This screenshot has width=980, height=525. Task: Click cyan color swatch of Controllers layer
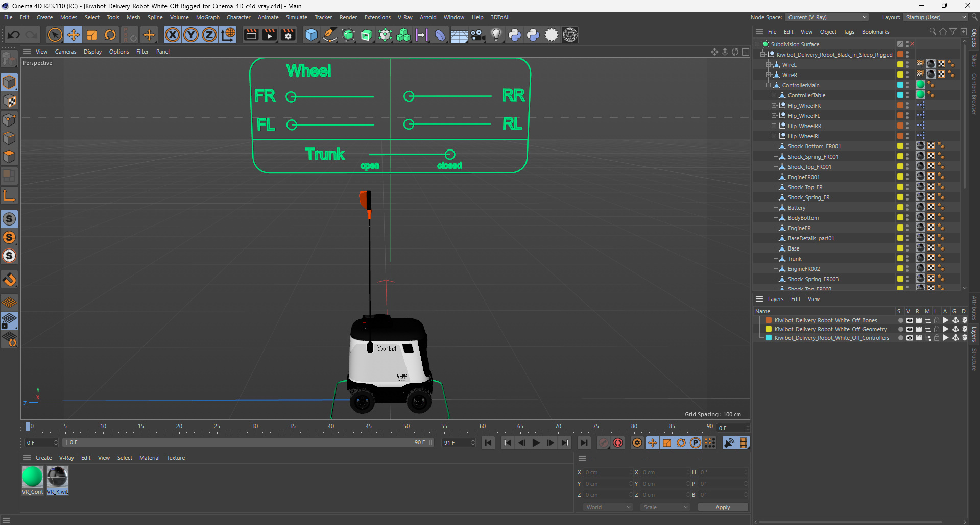point(769,338)
